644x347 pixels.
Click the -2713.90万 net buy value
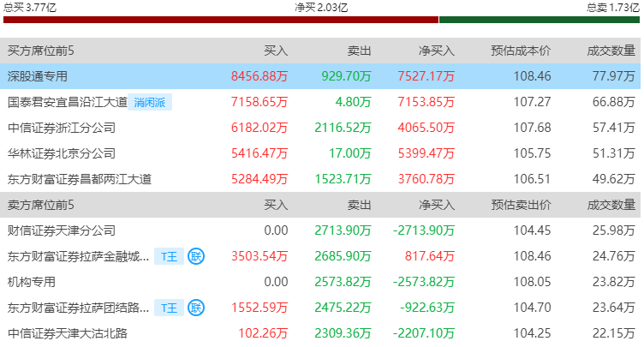pyautogui.click(x=423, y=230)
